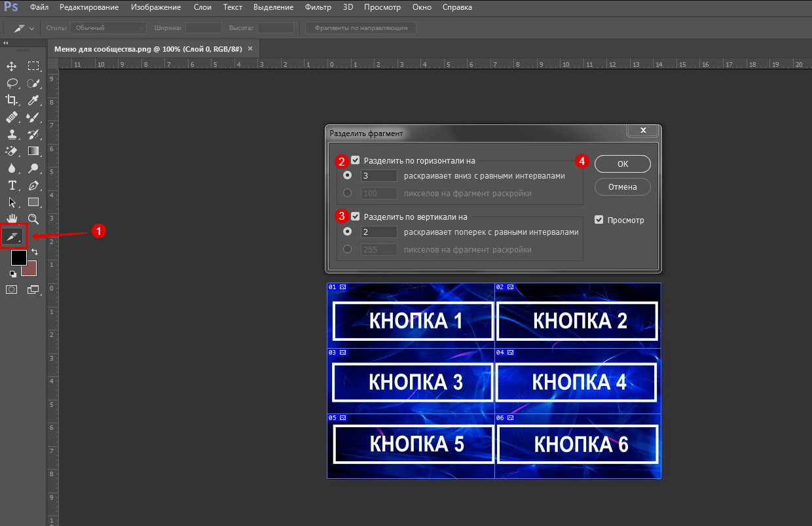Pick the Crop tool
812x526 pixels.
click(12, 100)
